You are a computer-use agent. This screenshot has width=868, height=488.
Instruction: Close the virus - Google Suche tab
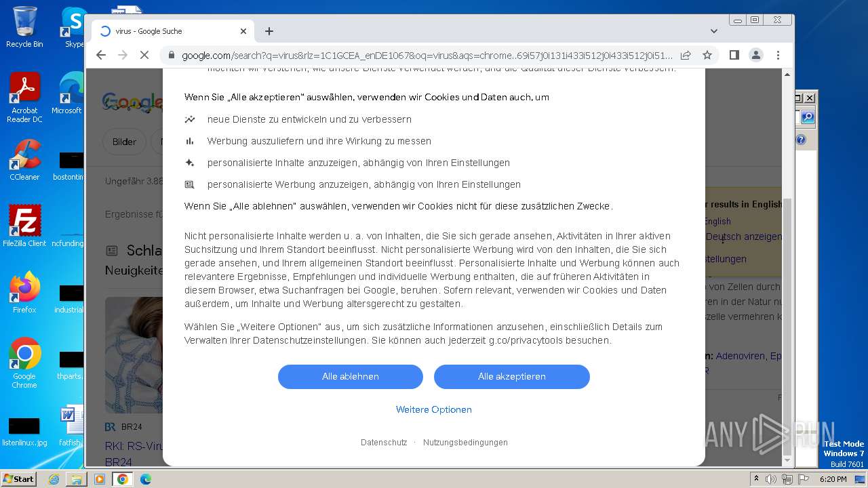coord(243,31)
